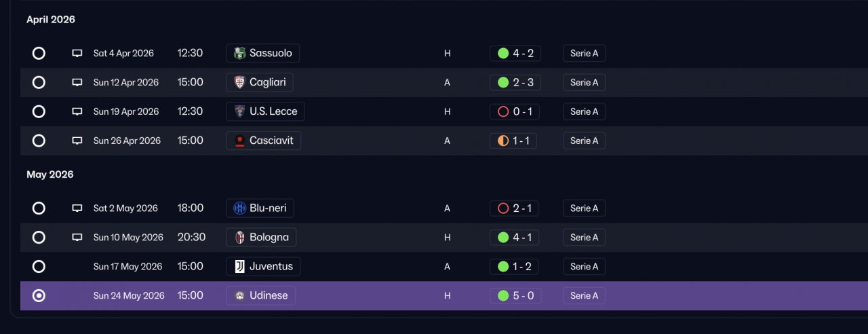
Task: Click the TV icon on Cagliari fixture row
Action: (77, 83)
